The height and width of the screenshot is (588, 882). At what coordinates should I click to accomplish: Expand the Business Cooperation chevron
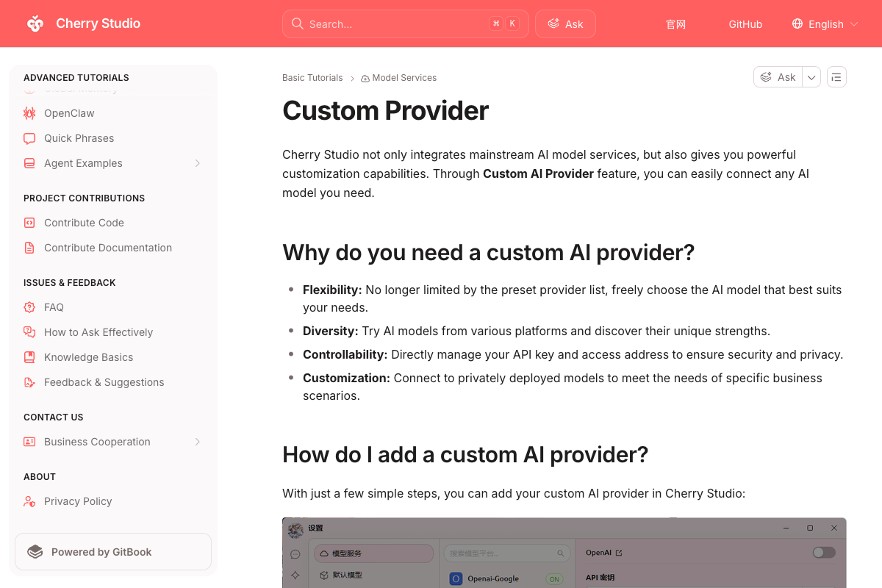(197, 442)
